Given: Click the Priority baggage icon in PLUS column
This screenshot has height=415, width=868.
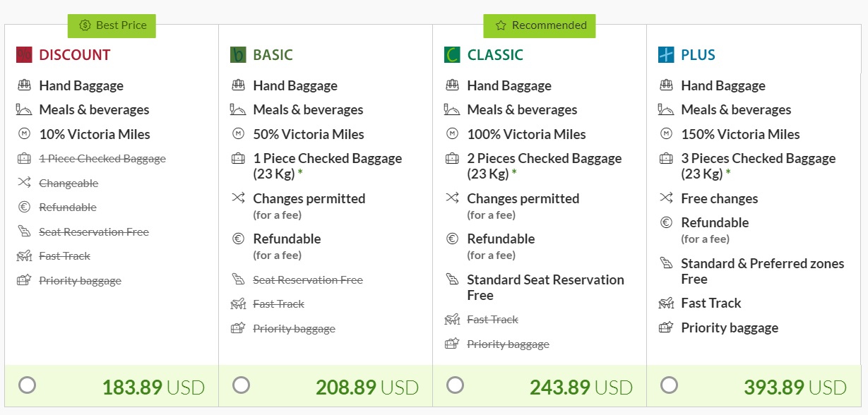Looking at the screenshot, I should (666, 327).
